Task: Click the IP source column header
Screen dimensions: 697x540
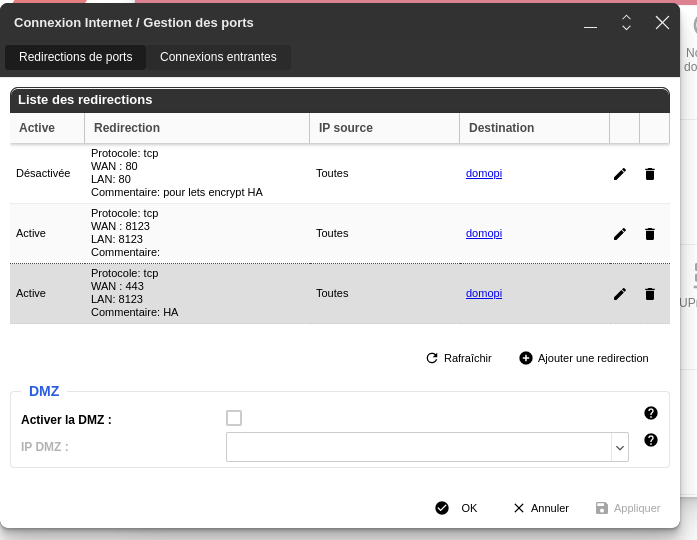Action: (x=385, y=128)
